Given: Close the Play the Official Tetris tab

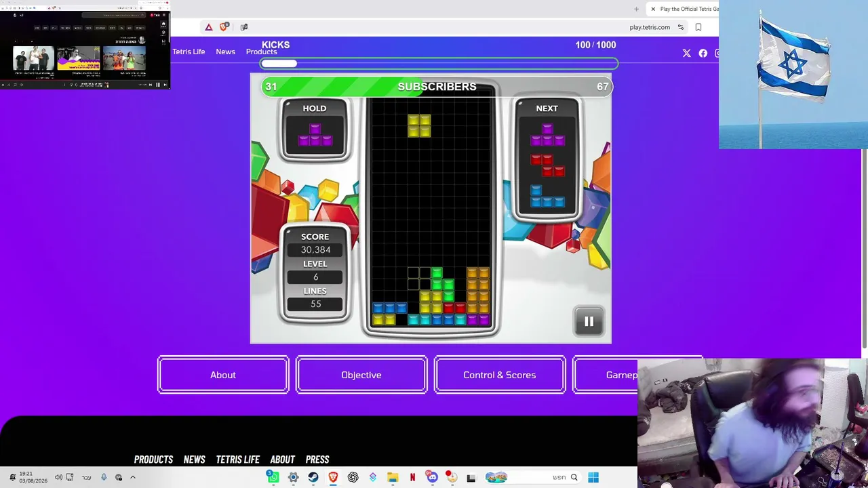Looking at the screenshot, I should click(653, 9).
